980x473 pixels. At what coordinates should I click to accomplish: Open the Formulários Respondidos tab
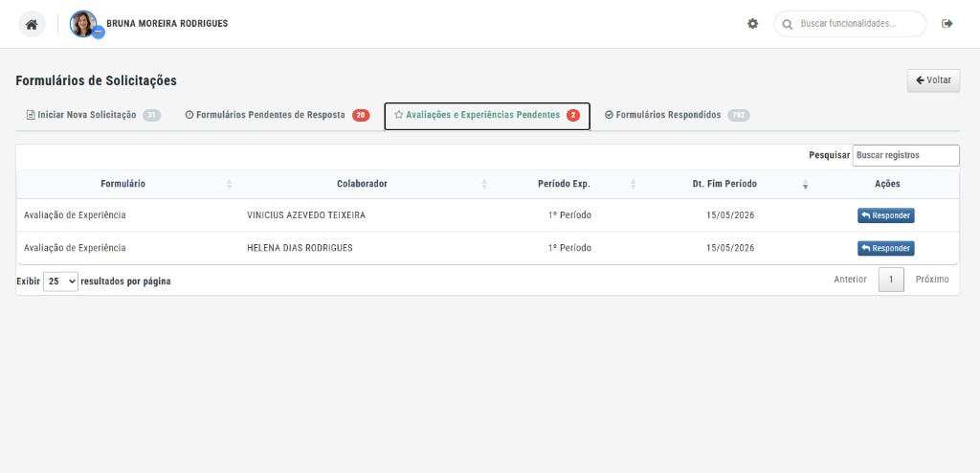pos(677,115)
